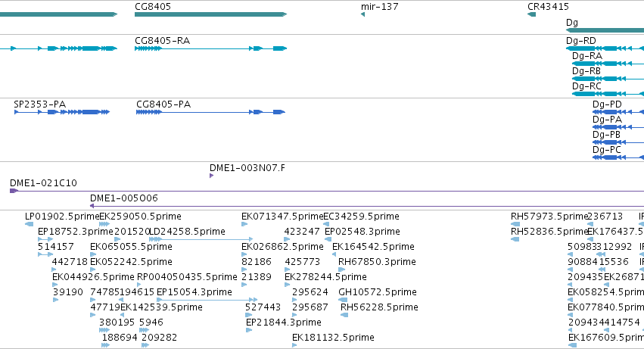Open the Dg-RC transcript label

pos(586,86)
